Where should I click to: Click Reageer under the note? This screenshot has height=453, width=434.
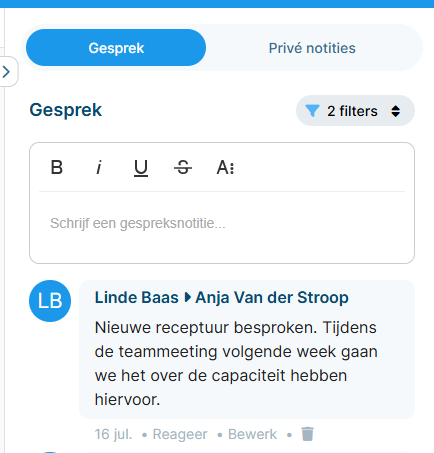[x=180, y=434]
